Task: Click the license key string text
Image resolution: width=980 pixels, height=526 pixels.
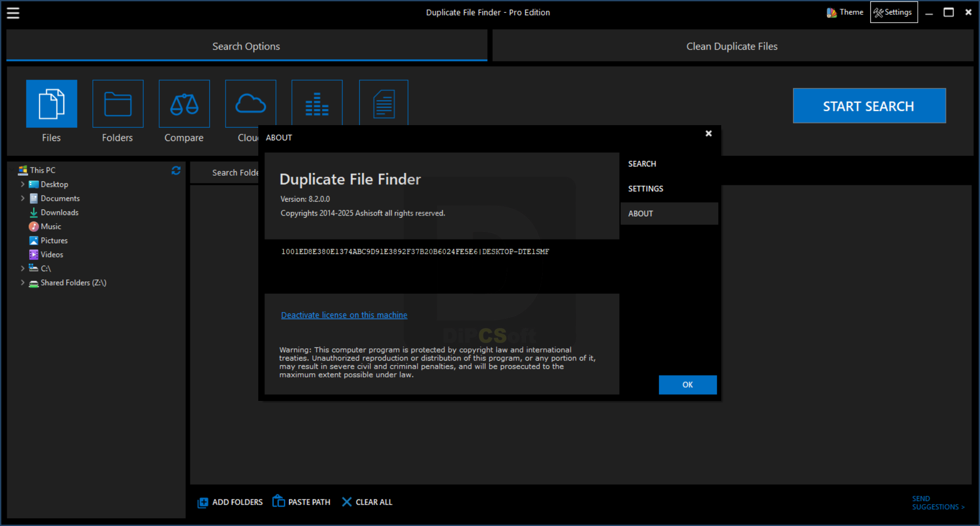Action: [x=415, y=252]
